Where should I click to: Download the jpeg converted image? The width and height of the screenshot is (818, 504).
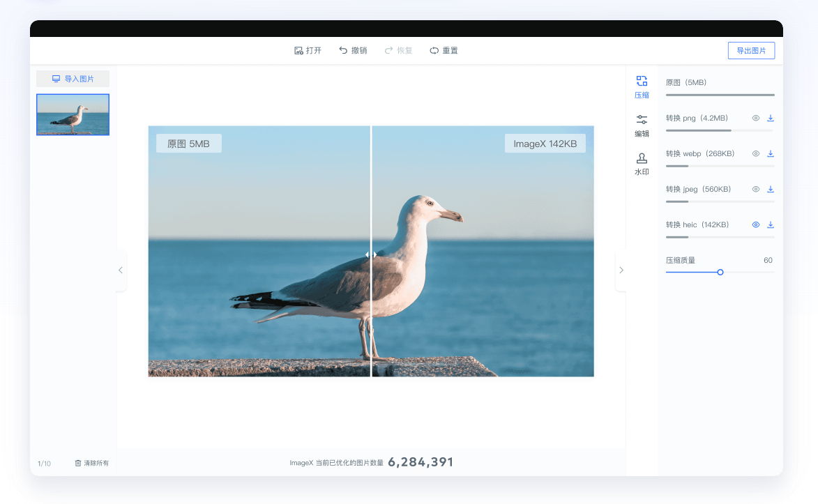point(771,190)
